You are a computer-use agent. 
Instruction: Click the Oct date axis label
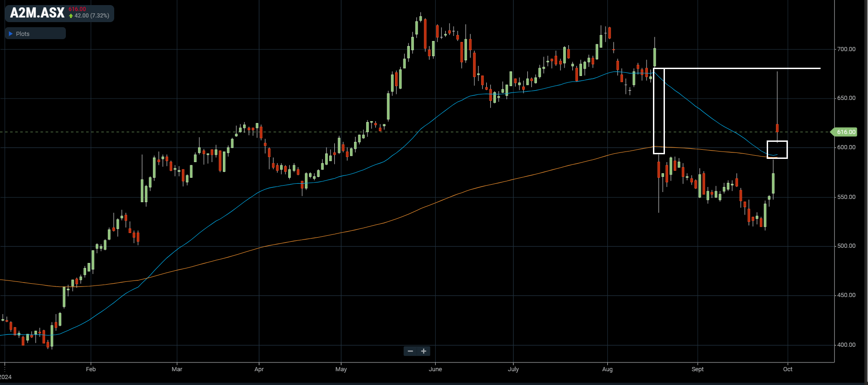click(x=788, y=369)
